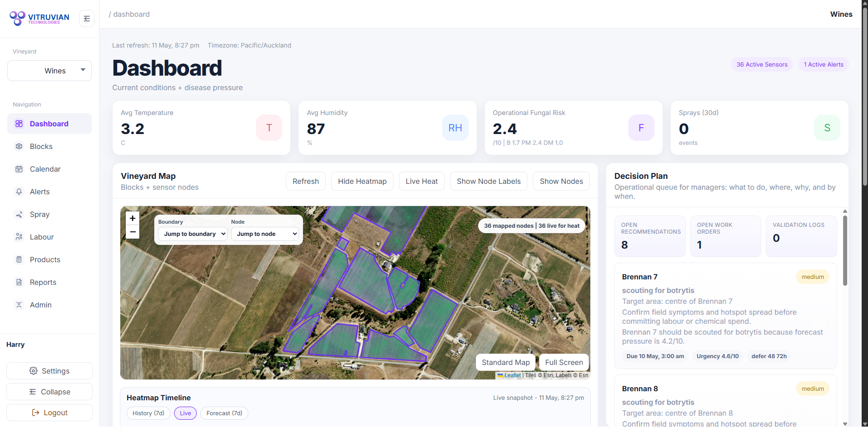This screenshot has width=868, height=427.
Task: Switch to Standard Map view
Action: 506,362
